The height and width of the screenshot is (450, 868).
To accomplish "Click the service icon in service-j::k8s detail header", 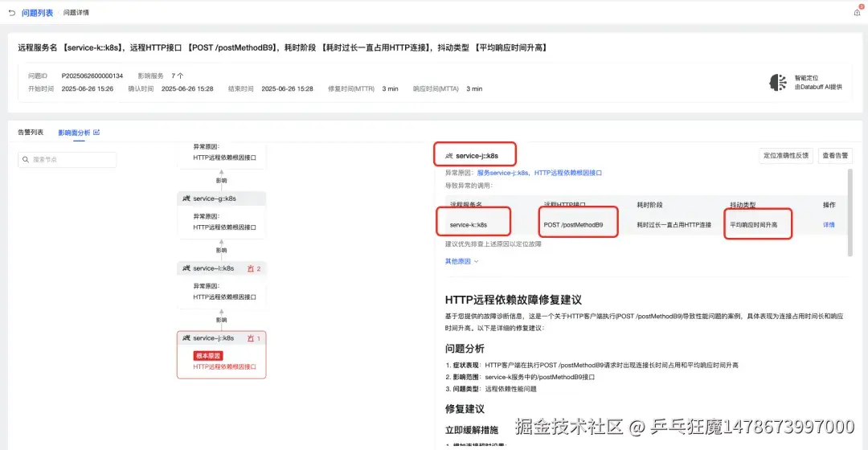I will (x=449, y=156).
